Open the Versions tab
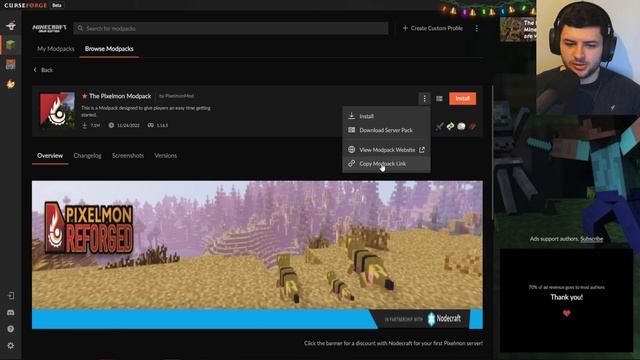Viewport: 640px width, 360px height. point(165,156)
